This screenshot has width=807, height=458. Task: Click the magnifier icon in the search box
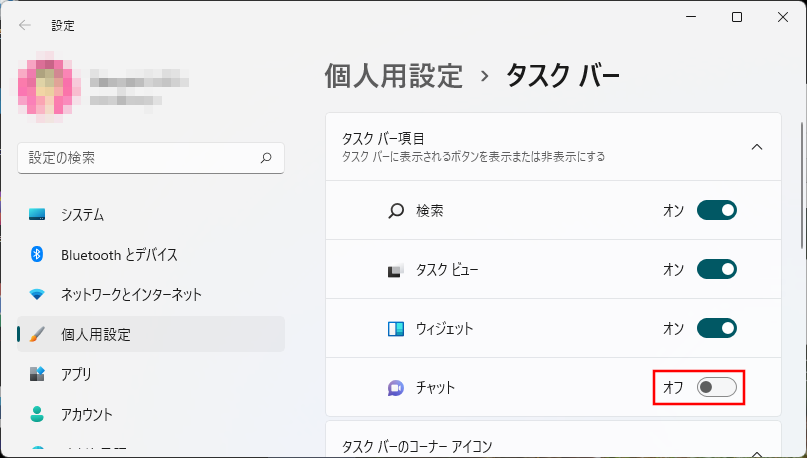pyautogui.click(x=266, y=158)
